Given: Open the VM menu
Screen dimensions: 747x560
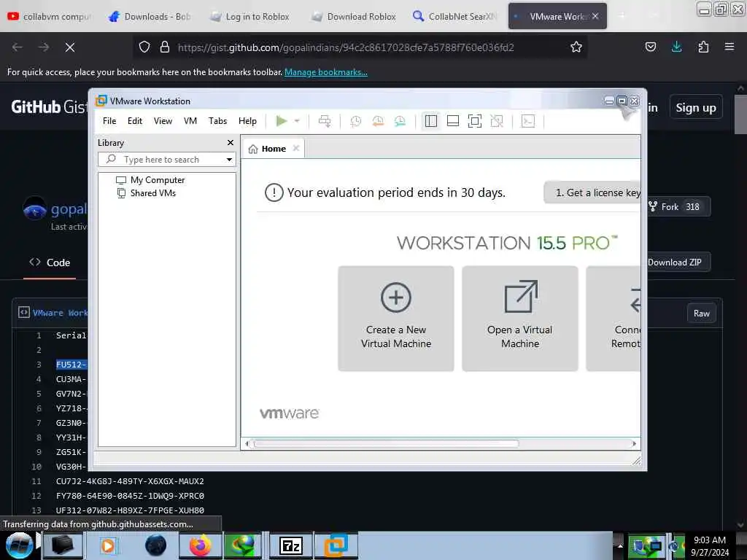Looking at the screenshot, I should pos(190,121).
